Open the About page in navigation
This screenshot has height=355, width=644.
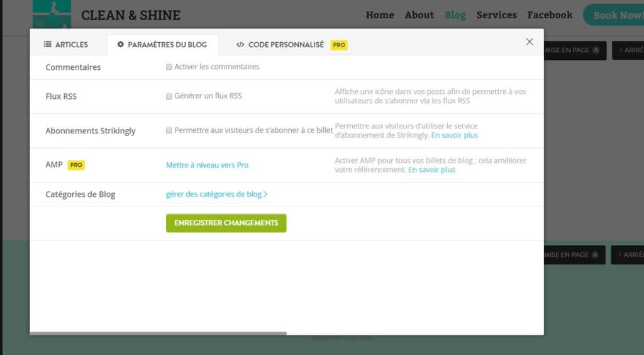tap(419, 15)
